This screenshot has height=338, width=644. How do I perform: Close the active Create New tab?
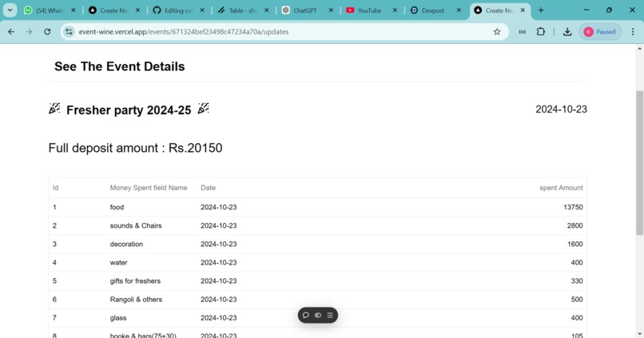click(523, 10)
